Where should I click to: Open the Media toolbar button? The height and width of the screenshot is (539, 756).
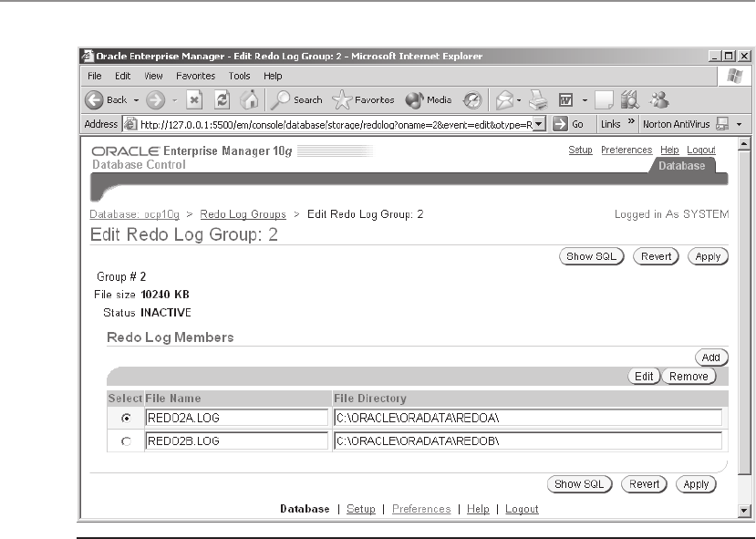pos(428,100)
